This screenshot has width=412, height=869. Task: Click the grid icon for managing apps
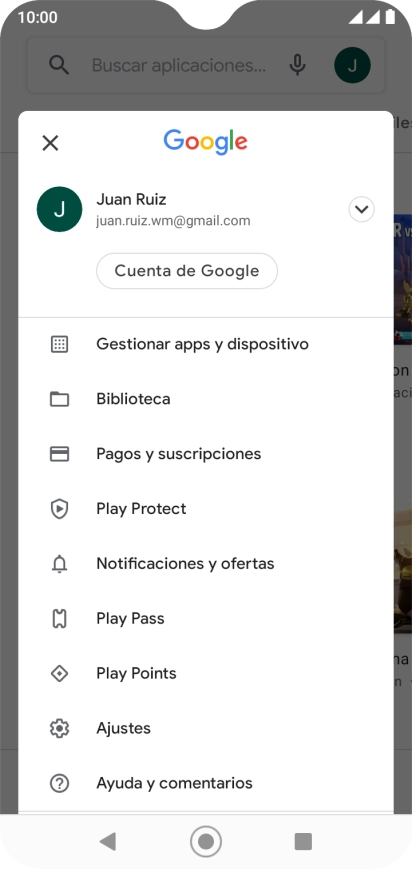click(59, 344)
